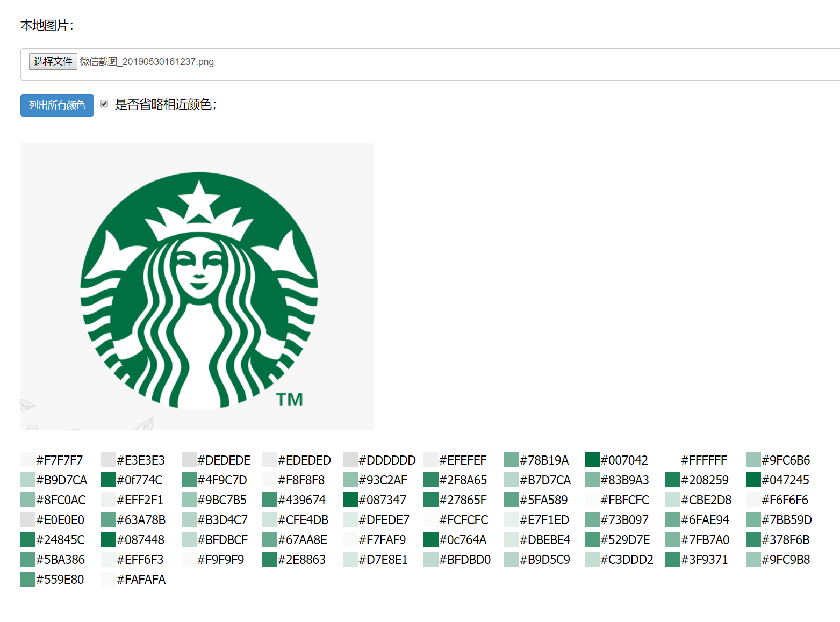Viewport: 840px width, 622px height.
Task: Select the #9FC6B6 swatch
Action: (753, 460)
